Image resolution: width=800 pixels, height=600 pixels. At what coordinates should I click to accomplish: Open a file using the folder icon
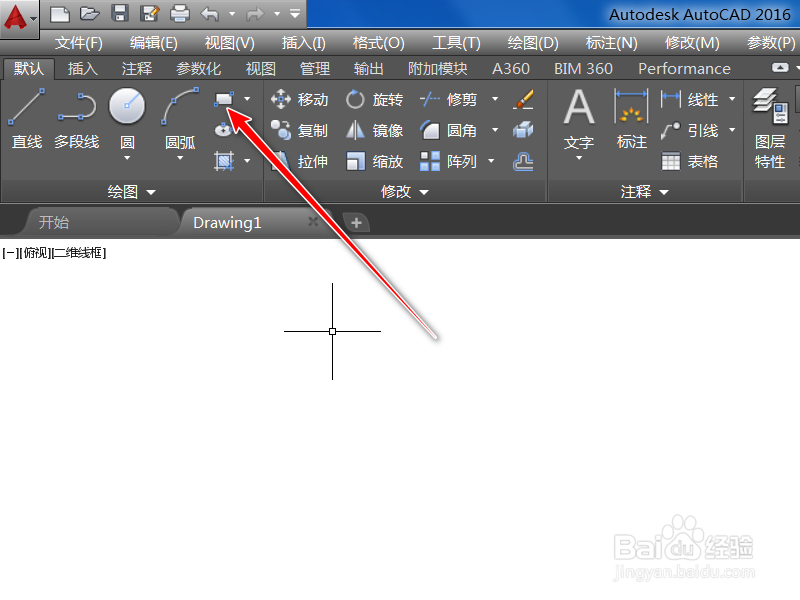89,14
